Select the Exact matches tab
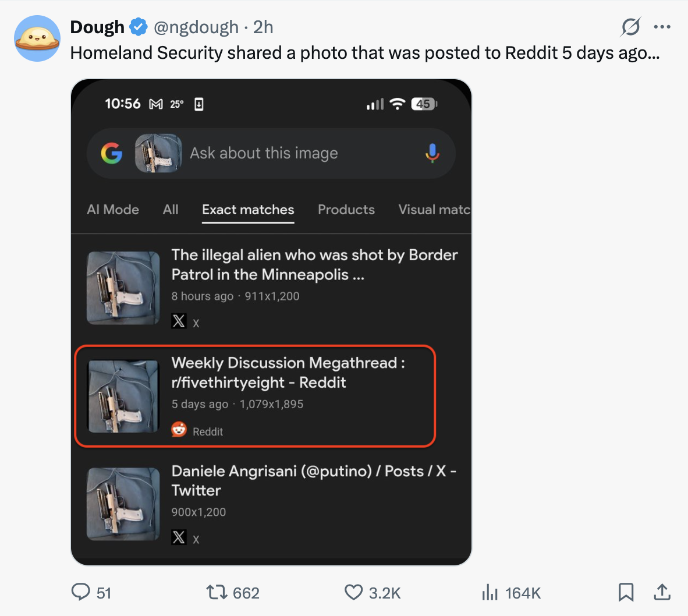688x616 pixels. pyautogui.click(x=248, y=210)
